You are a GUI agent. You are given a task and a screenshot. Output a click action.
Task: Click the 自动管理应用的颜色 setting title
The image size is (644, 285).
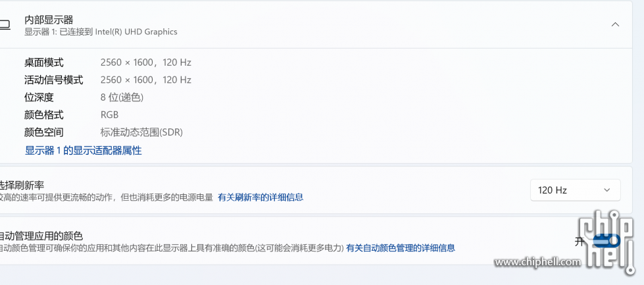tap(41, 236)
